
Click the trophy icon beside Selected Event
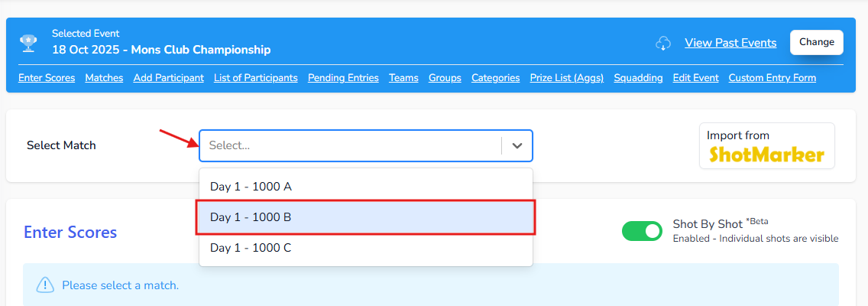click(30, 42)
